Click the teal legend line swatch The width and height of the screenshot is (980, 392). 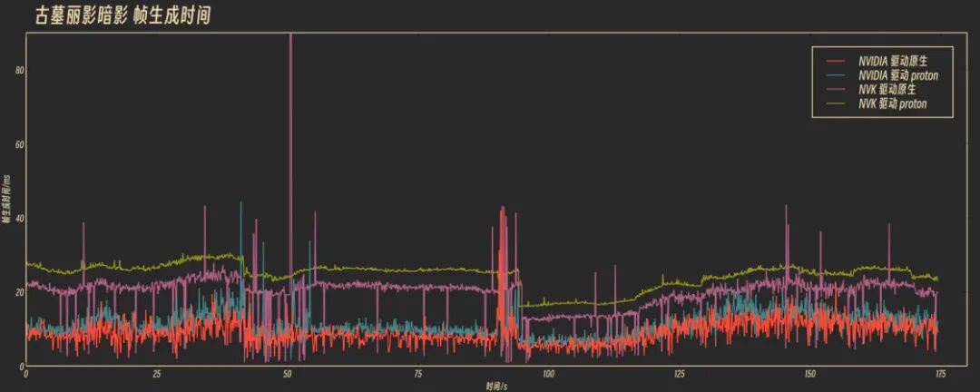(836, 75)
